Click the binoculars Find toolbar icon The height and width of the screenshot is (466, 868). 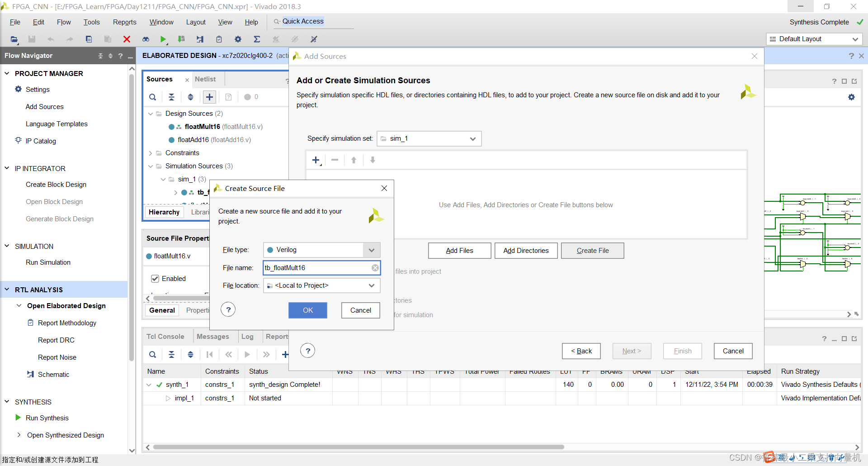[146, 39]
